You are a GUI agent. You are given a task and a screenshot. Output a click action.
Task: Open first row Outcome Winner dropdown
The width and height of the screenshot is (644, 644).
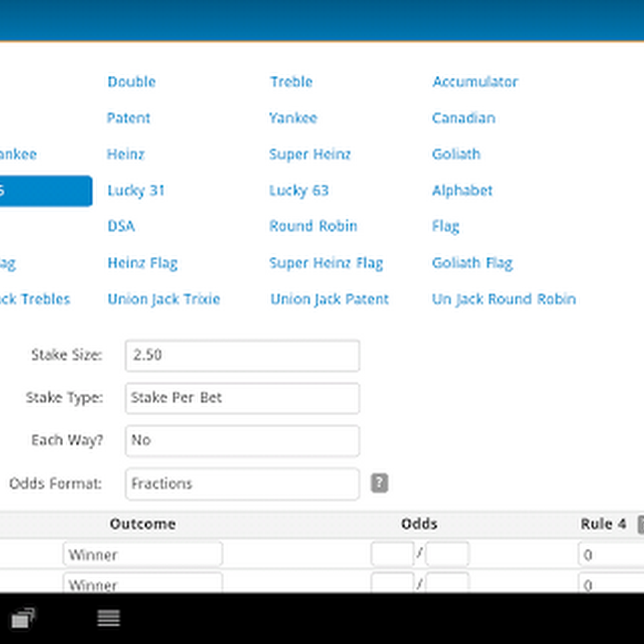tap(143, 554)
